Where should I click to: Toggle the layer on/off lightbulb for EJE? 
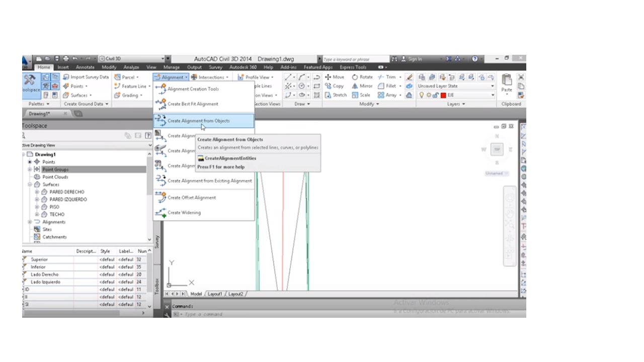pos(422,95)
